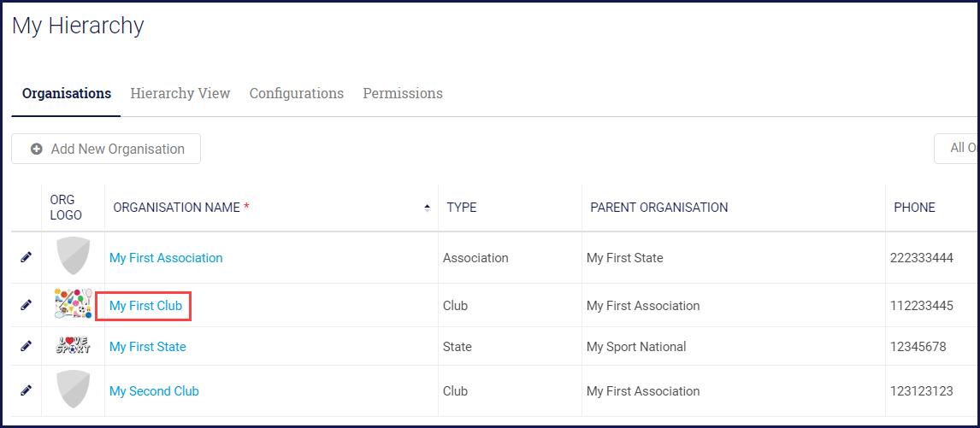Click the My First Club sports logo
This screenshot has height=428, width=980.
[73, 305]
